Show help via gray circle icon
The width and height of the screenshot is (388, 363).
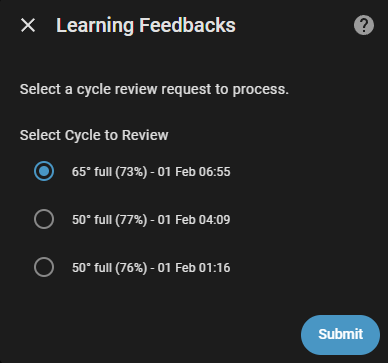tap(364, 25)
